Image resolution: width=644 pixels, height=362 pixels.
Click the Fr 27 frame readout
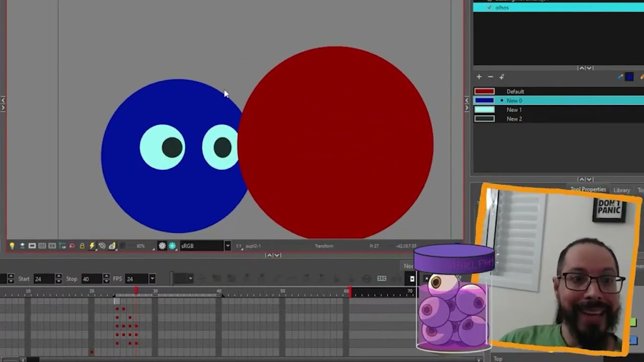tap(374, 246)
